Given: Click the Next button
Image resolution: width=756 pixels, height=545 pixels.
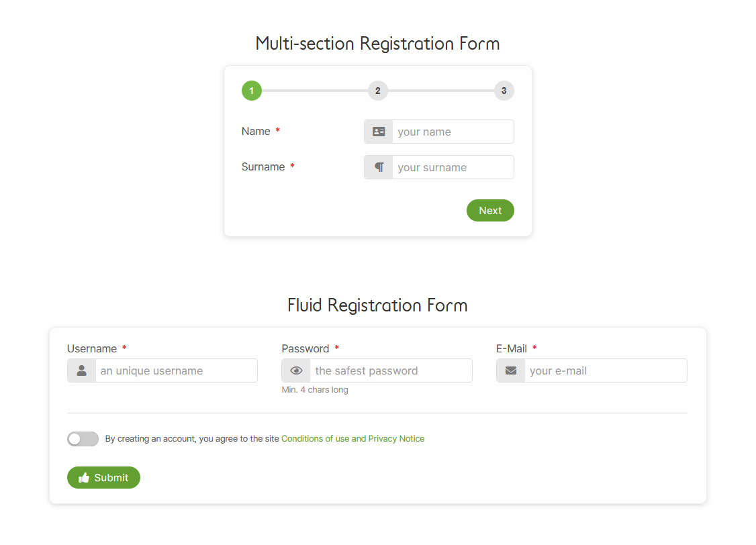Looking at the screenshot, I should pos(490,211).
